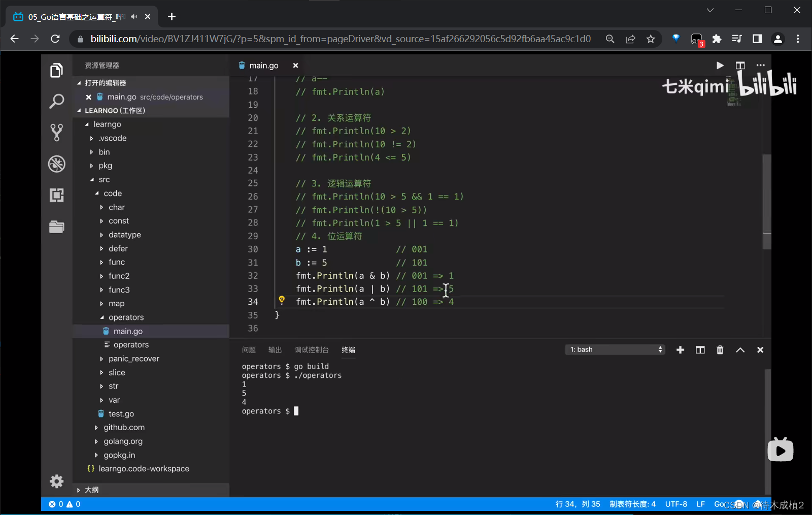Image resolution: width=812 pixels, height=515 pixels.
Task: Change the LF line ending setting
Action: click(700, 504)
